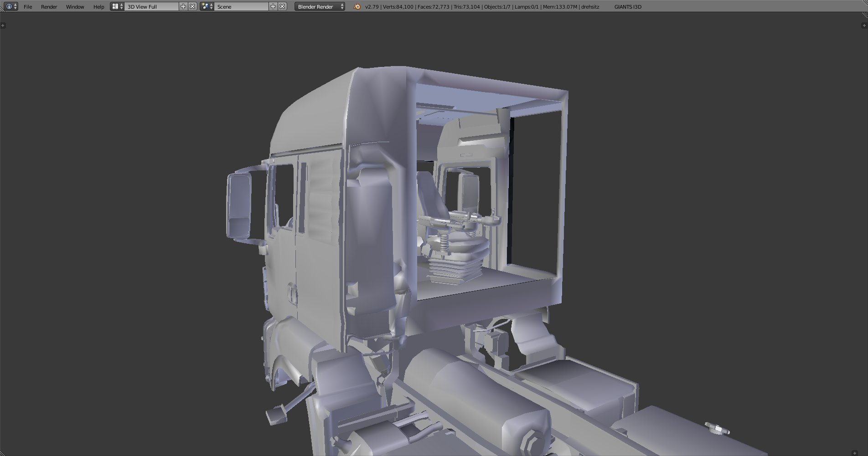Open the Blender Render engine dropdown
Screen dimensions: 868x456
click(x=320, y=6)
